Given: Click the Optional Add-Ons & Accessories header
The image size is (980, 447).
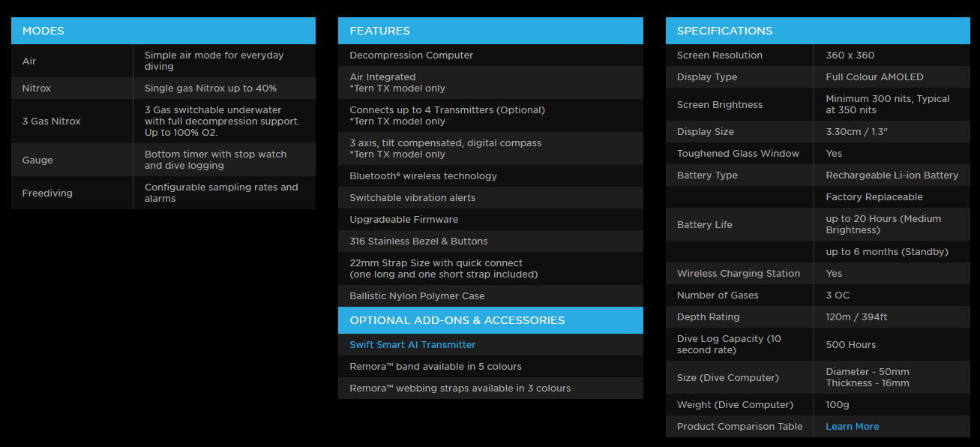Looking at the screenshot, I should 457,320.
